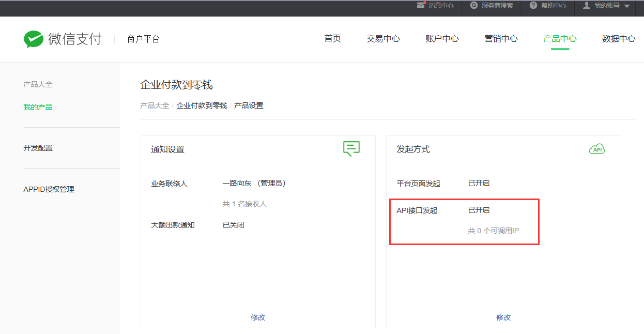The image size is (644, 334).
Task: Click the service provider search icon
Action: (x=474, y=5)
